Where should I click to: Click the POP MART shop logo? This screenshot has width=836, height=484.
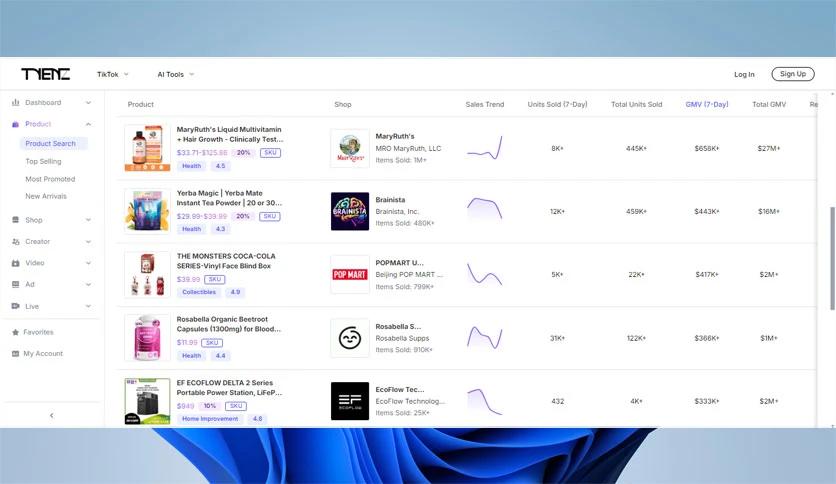tap(350, 275)
